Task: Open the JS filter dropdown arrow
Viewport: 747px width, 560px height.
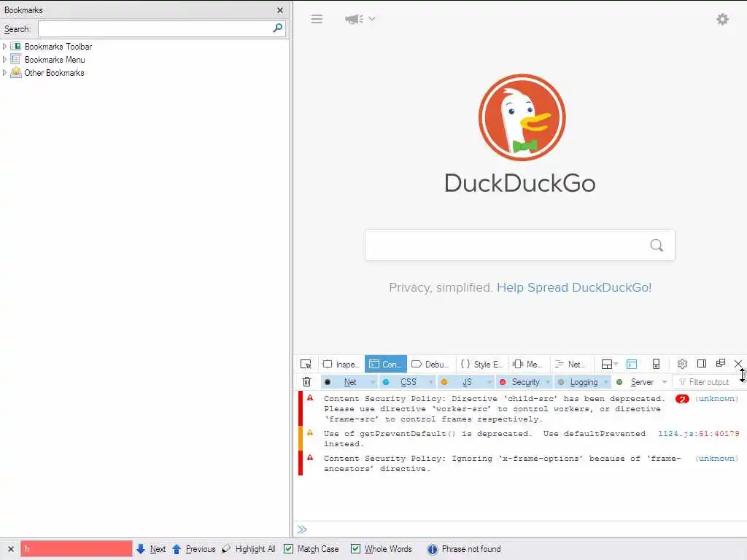Action: click(x=489, y=382)
